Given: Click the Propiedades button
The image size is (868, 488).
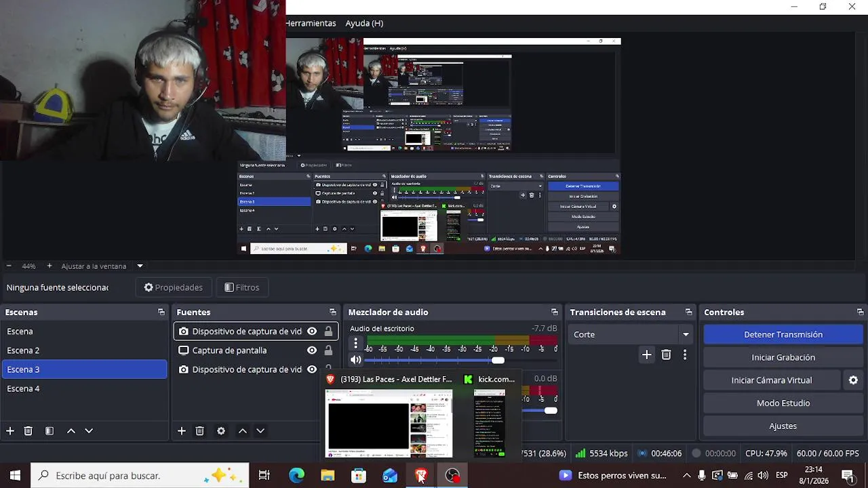Looking at the screenshot, I should [174, 287].
